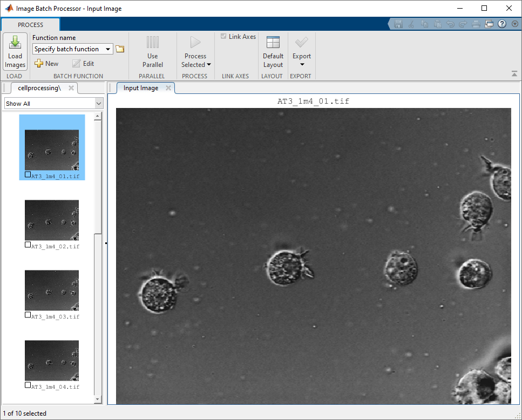Open the Specify batch function dropdown

pos(108,49)
